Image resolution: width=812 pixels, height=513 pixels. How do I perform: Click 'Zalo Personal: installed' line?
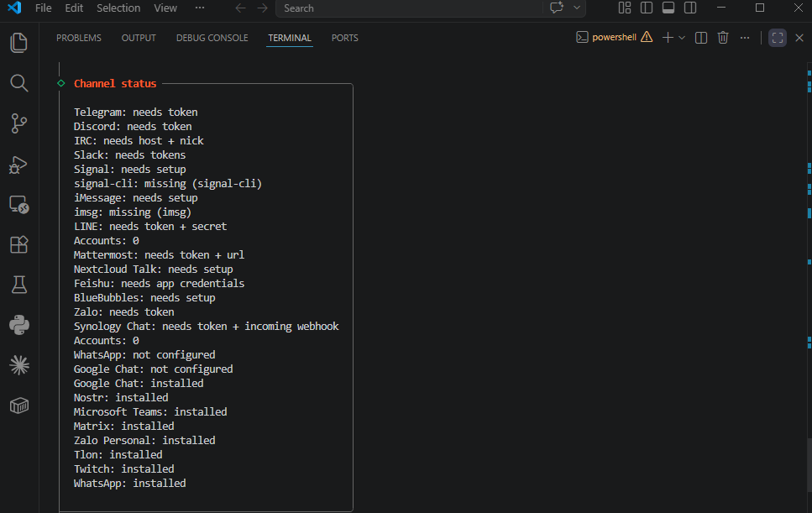[144, 440]
